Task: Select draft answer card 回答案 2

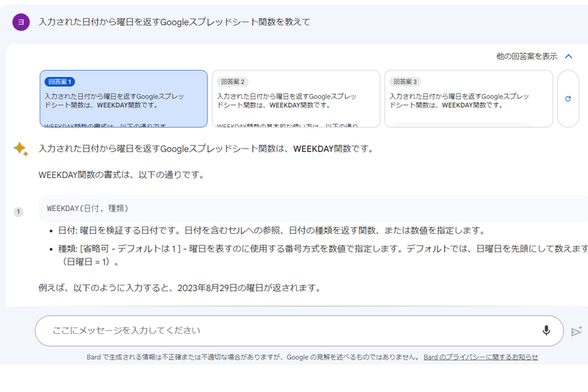Action: 296,99
